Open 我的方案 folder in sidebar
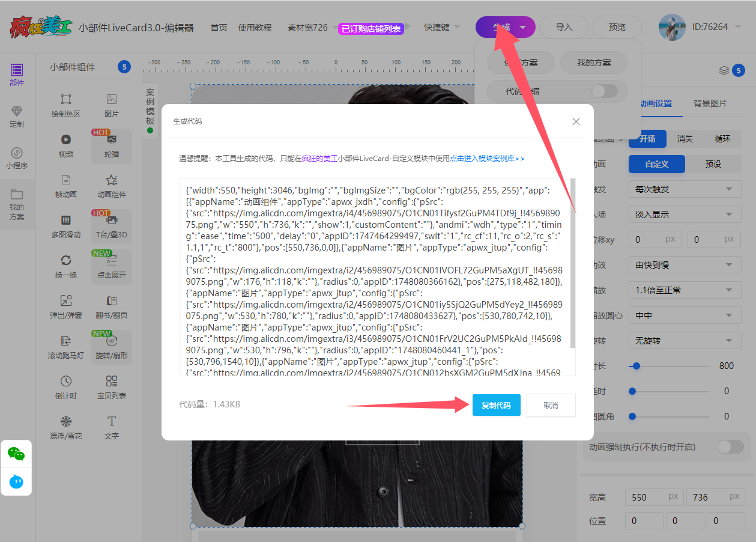 point(17,204)
